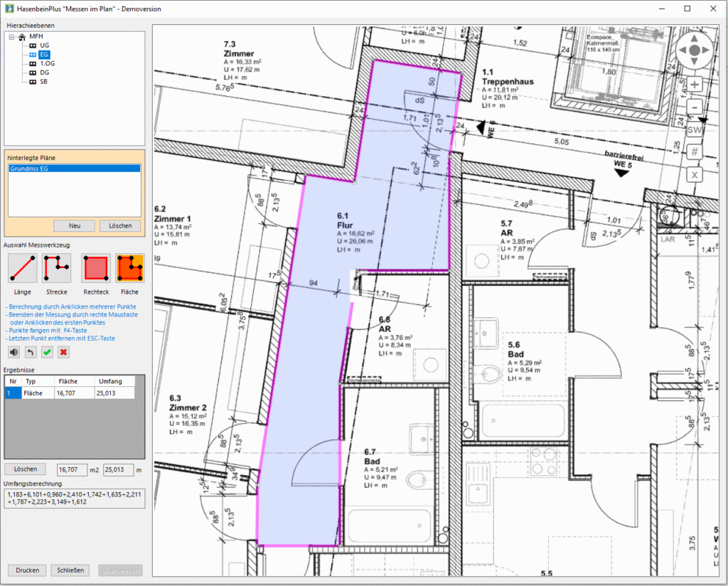Screen dimensions: 728x586
Task: Select the Rechteck measuring tool
Action: coord(96,268)
